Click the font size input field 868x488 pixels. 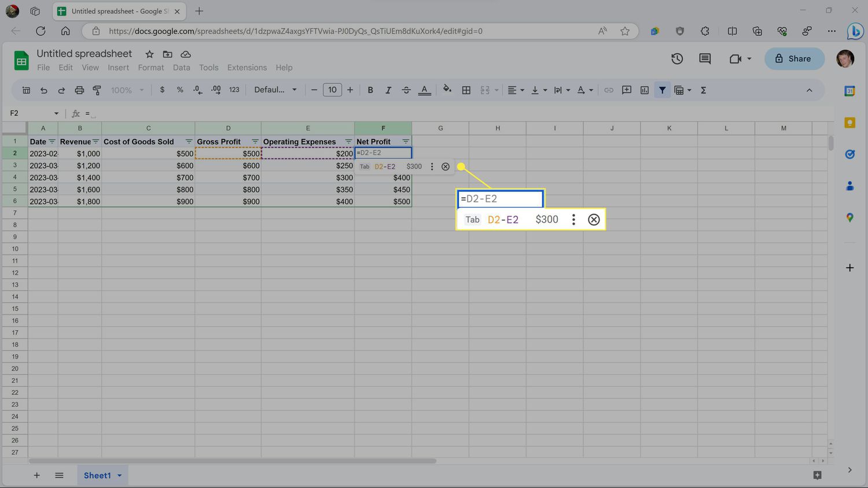click(x=332, y=90)
